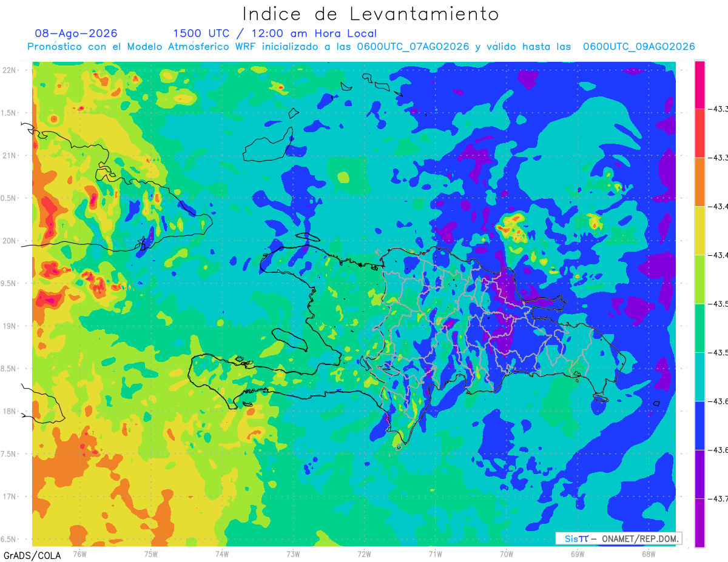Click the '21N' latitude label
This screenshot has width=728, height=562.
click(x=9, y=155)
